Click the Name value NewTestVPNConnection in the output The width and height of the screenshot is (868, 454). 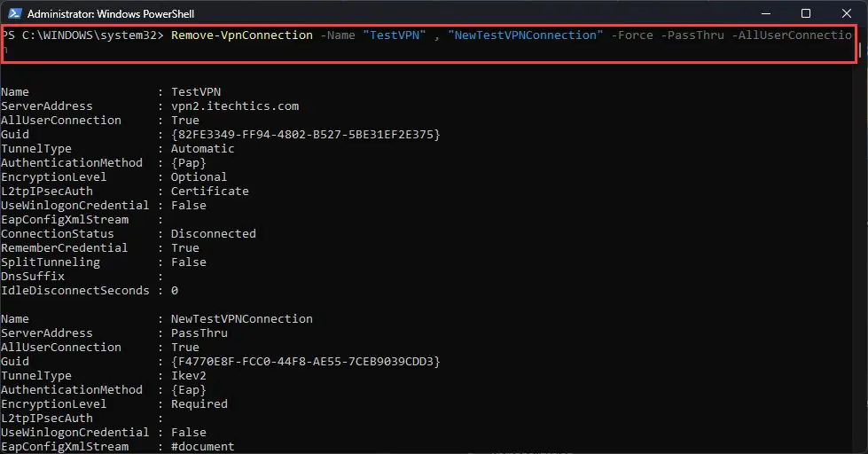pyautogui.click(x=241, y=319)
